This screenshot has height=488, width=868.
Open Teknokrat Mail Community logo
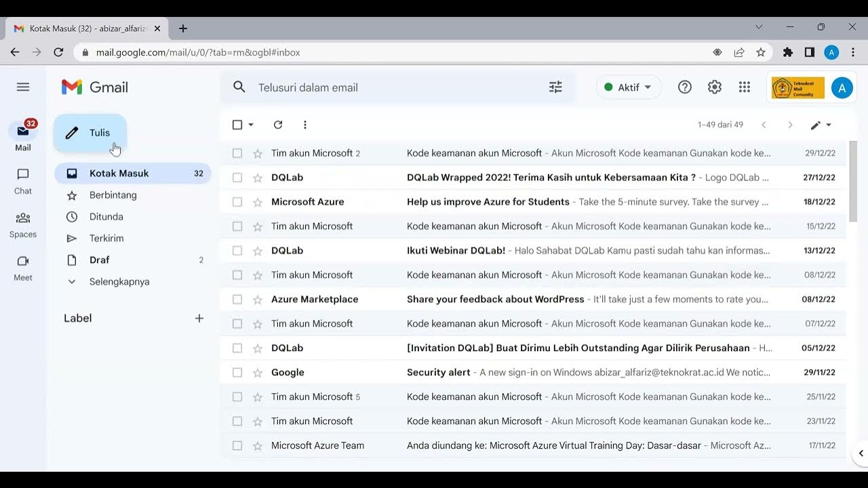(798, 87)
